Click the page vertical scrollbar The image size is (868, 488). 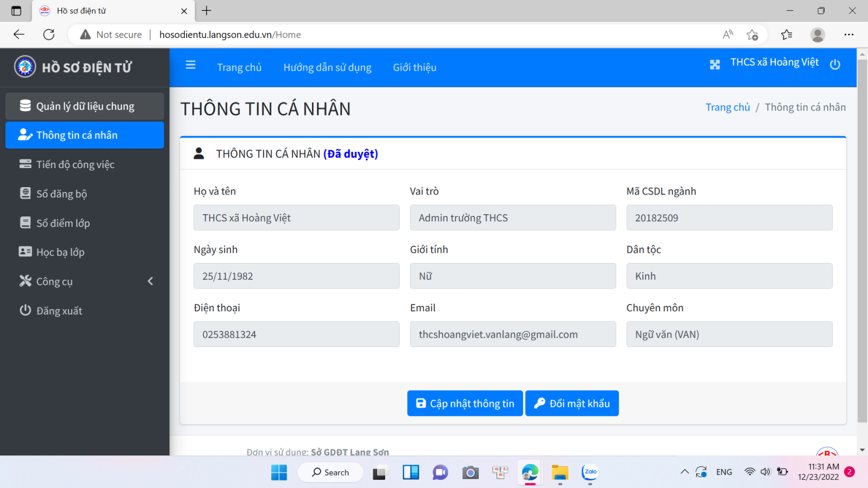pyautogui.click(x=862, y=241)
